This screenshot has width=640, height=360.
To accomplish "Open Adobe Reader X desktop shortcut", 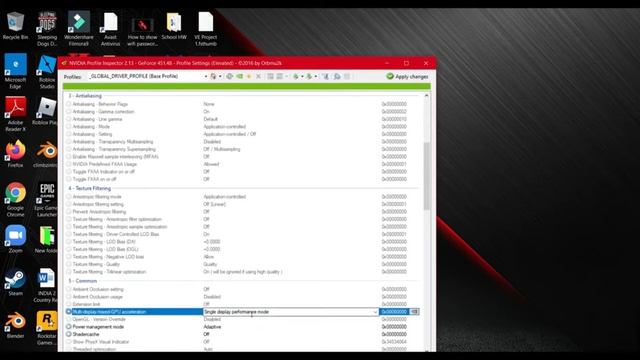I will pos(16,114).
